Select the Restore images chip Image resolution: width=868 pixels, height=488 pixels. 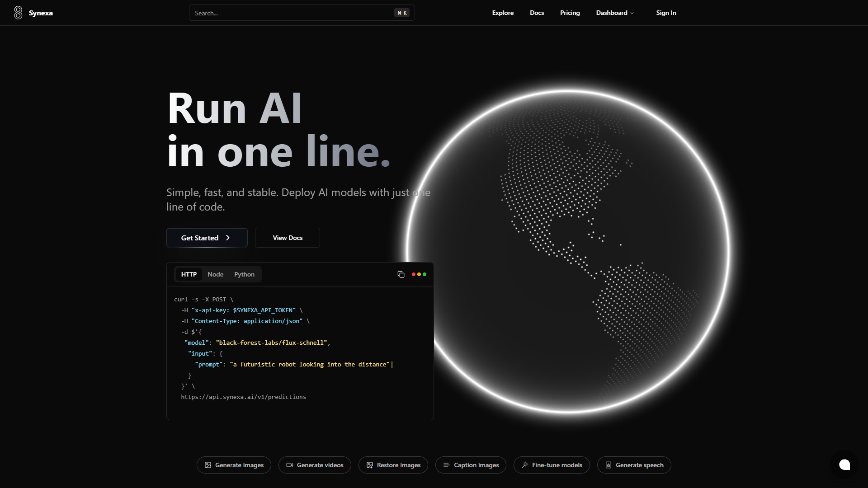click(393, 465)
